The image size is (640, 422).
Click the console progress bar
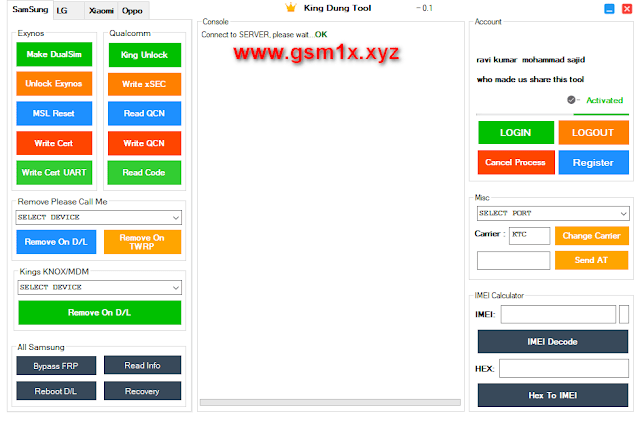(x=330, y=402)
